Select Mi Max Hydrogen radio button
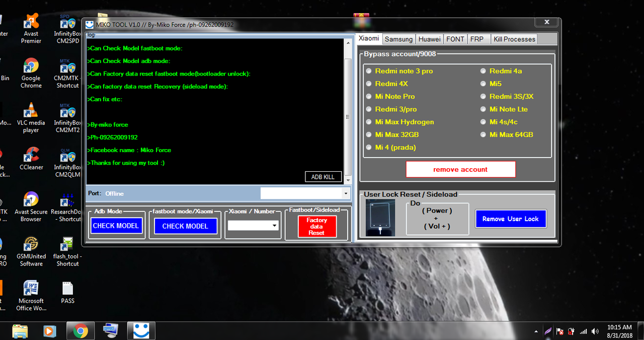 (369, 122)
